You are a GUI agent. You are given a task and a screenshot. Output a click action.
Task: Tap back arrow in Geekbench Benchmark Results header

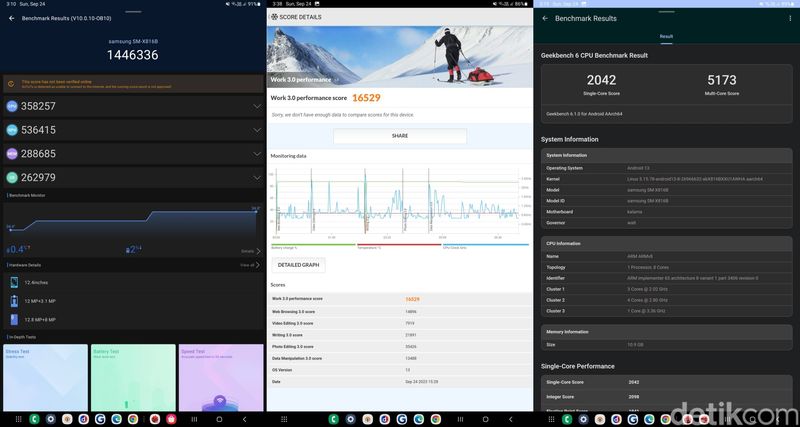(545, 18)
